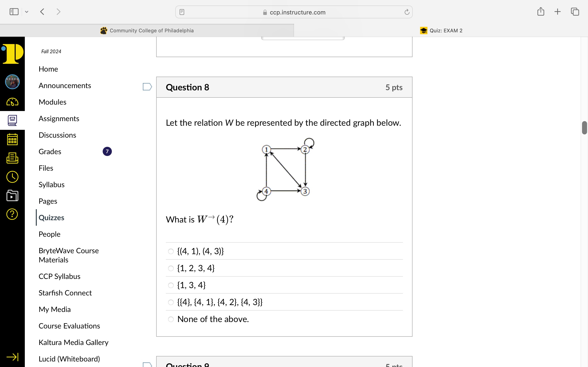588x367 pixels.
Task: Click the Calendar icon in sidebar
Action: (12, 140)
